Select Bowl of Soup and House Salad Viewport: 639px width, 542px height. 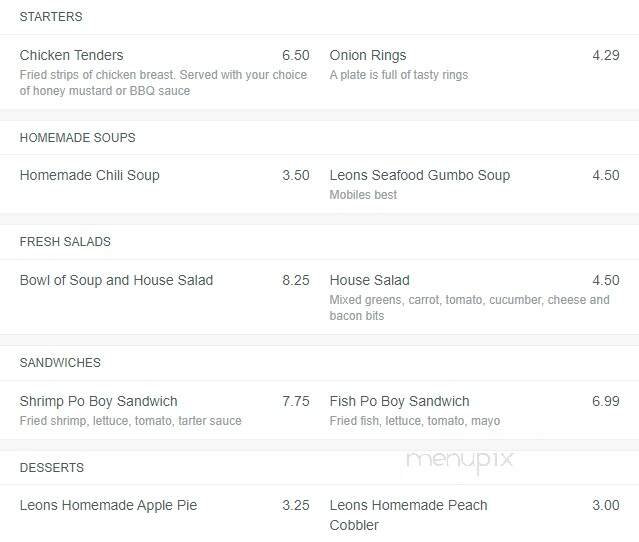116,280
